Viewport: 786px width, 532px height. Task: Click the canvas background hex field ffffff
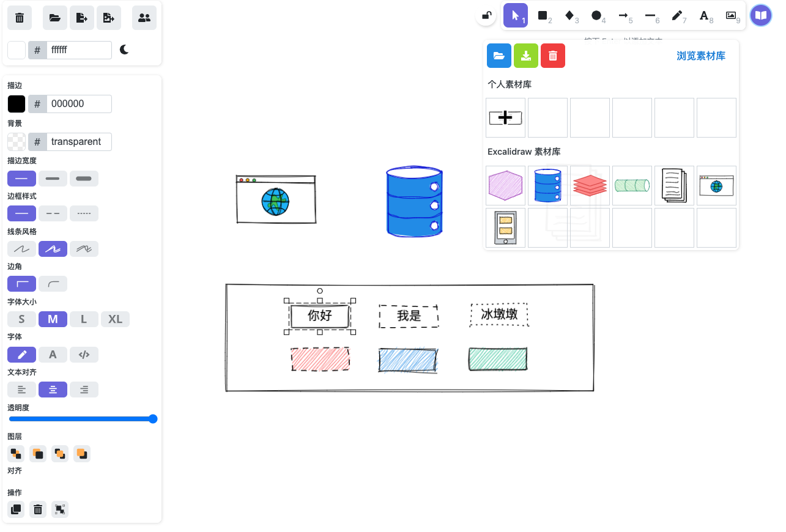tap(79, 50)
